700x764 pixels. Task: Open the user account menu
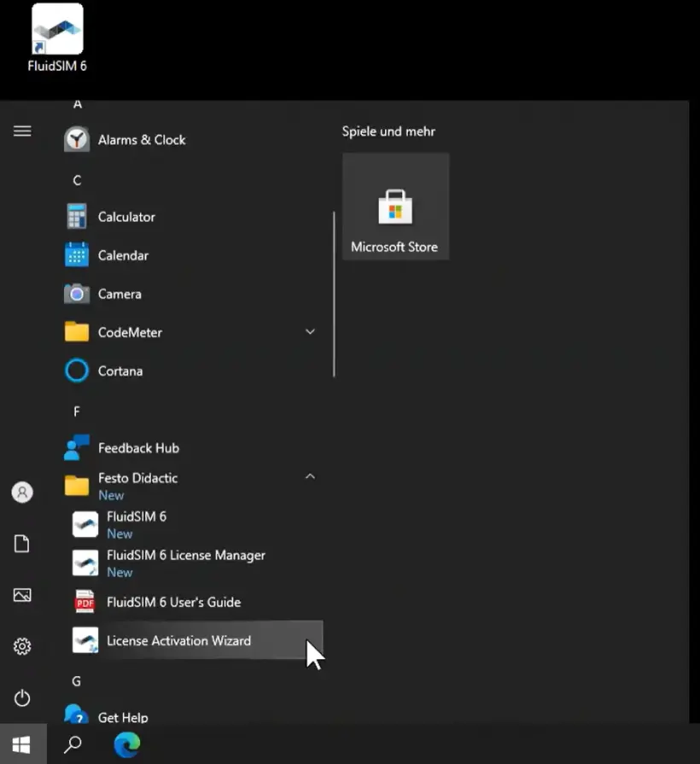click(x=22, y=492)
